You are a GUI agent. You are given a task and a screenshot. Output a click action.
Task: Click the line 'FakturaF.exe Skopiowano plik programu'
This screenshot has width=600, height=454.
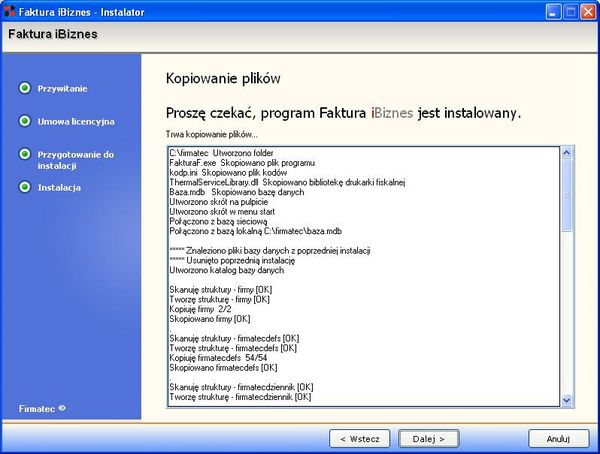click(x=242, y=163)
